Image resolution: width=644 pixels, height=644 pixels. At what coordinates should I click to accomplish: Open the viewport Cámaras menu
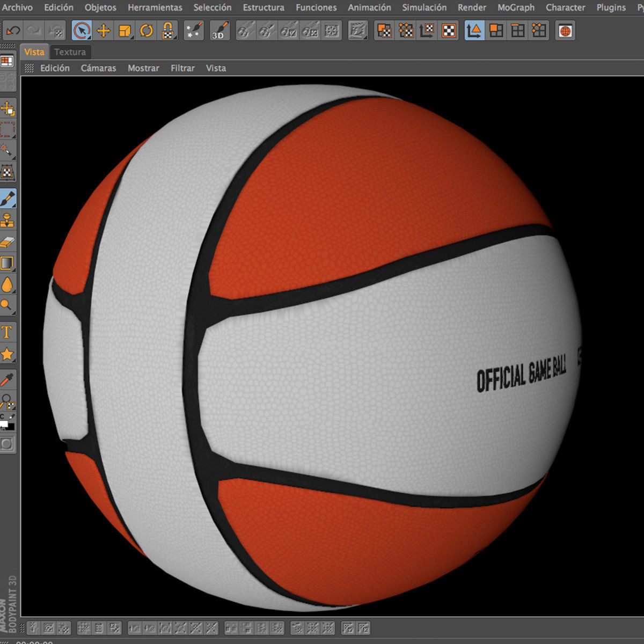[98, 68]
